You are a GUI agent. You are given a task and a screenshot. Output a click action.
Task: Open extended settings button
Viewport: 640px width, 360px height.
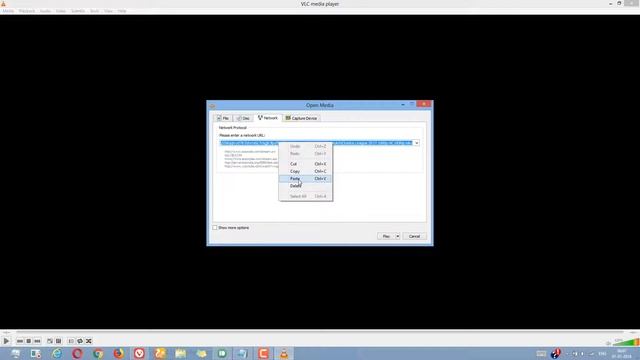58,341
